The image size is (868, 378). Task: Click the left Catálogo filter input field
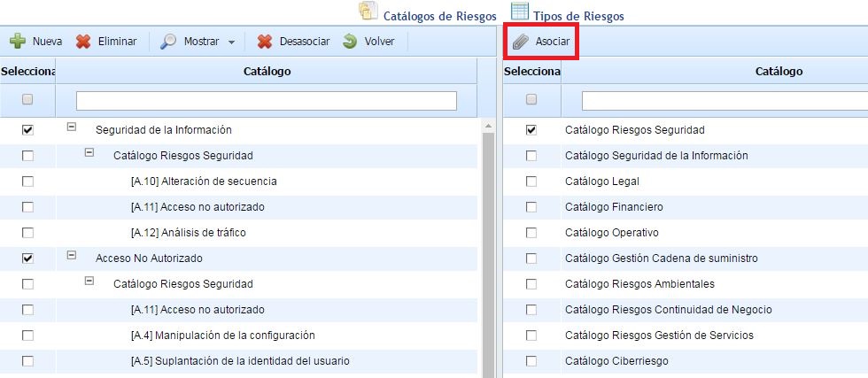pyautogui.click(x=266, y=100)
